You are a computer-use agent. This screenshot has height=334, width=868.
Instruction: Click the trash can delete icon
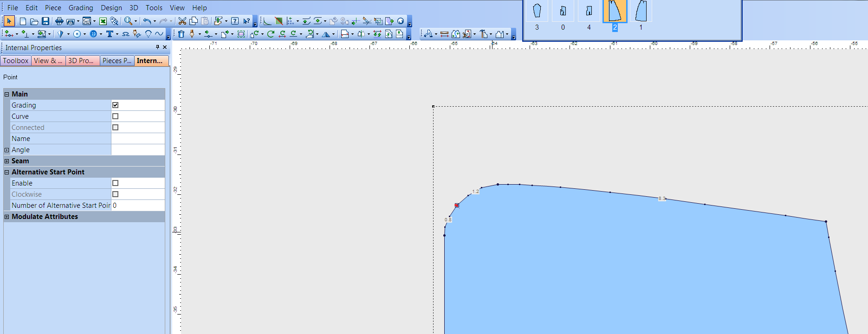pyautogui.click(x=181, y=34)
